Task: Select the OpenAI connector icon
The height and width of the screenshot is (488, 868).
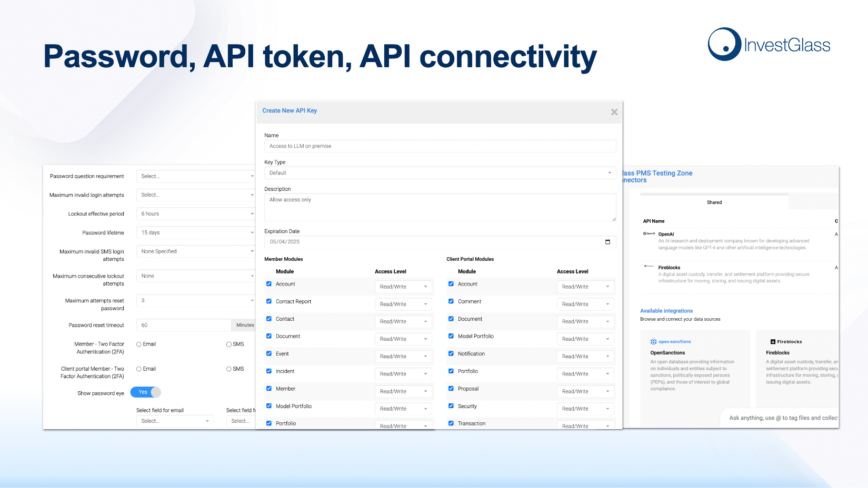Action: point(649,233)
